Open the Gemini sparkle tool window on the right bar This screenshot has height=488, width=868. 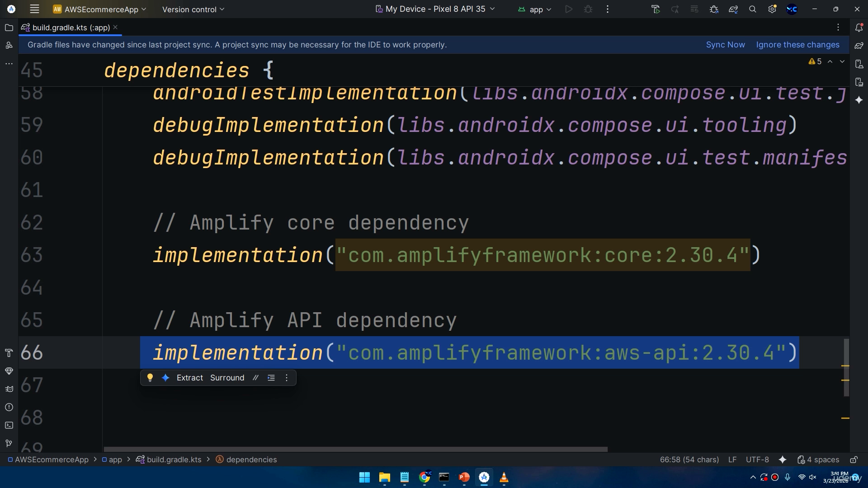pos(859,100)
